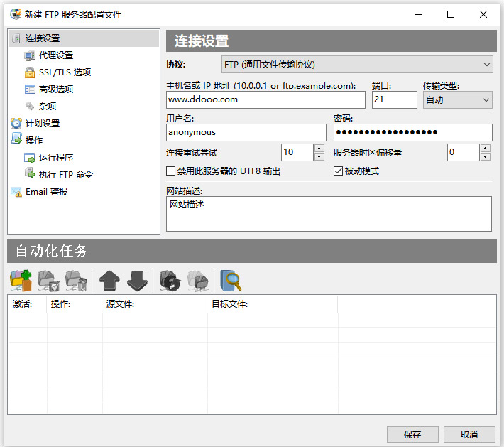Viewport: 504px width, 447px height.
Task: Click the edit task icon with checkmark
Action: (48, 281)
